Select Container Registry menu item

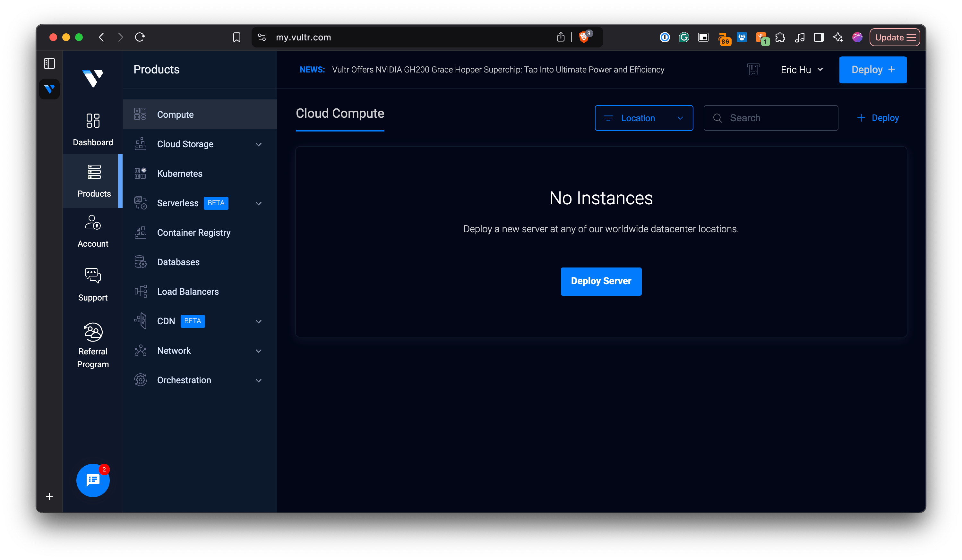tap(200, 232)
